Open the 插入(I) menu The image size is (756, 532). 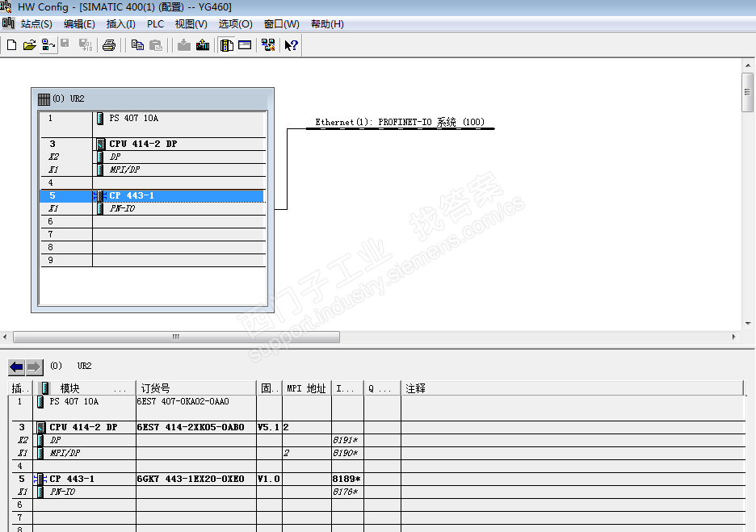[120, 23]
